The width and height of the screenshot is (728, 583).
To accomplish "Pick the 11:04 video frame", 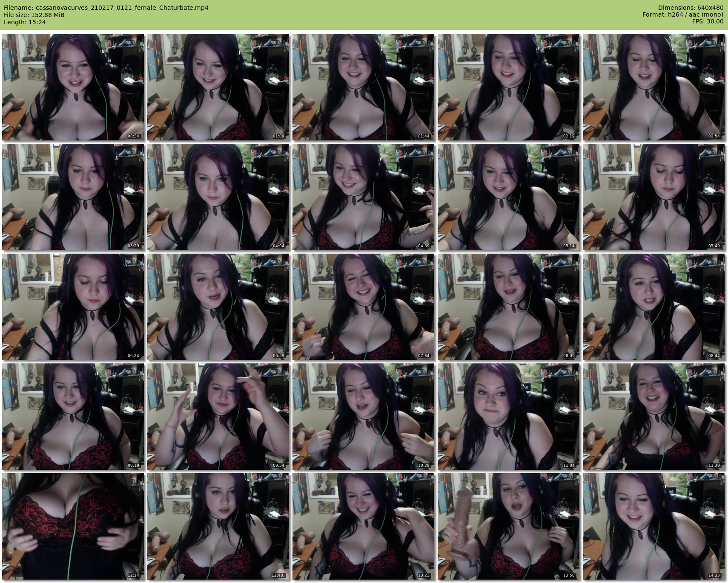I will tap(508, 417).
